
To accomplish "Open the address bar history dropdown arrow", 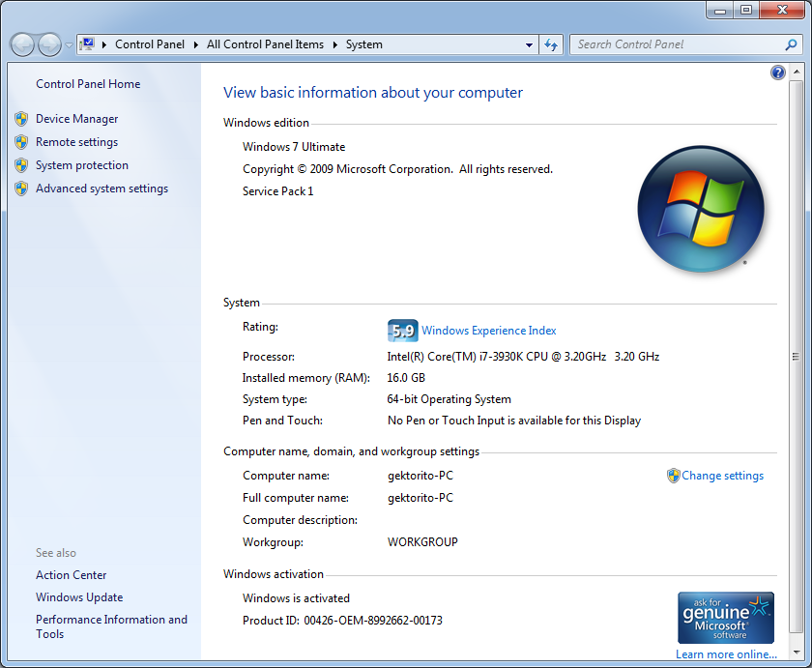I will (529, 44).
